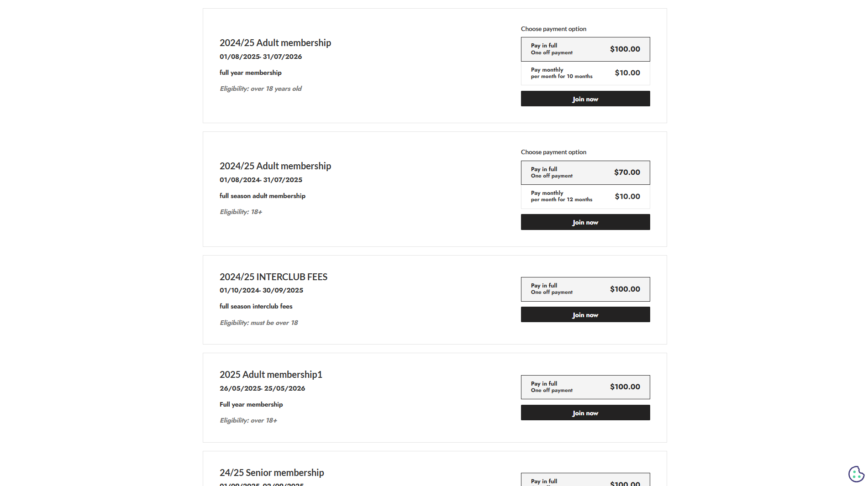Viewport: 868px width, 486px height.
Task: Click Adult membership title dated 01/08/2024
Action: [x=275, y=166]
